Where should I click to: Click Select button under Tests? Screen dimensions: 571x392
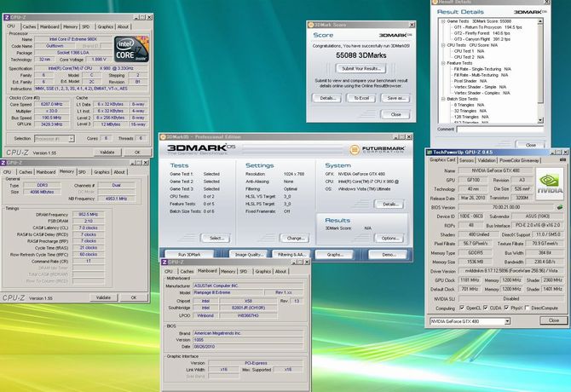(x=216, y=238)
